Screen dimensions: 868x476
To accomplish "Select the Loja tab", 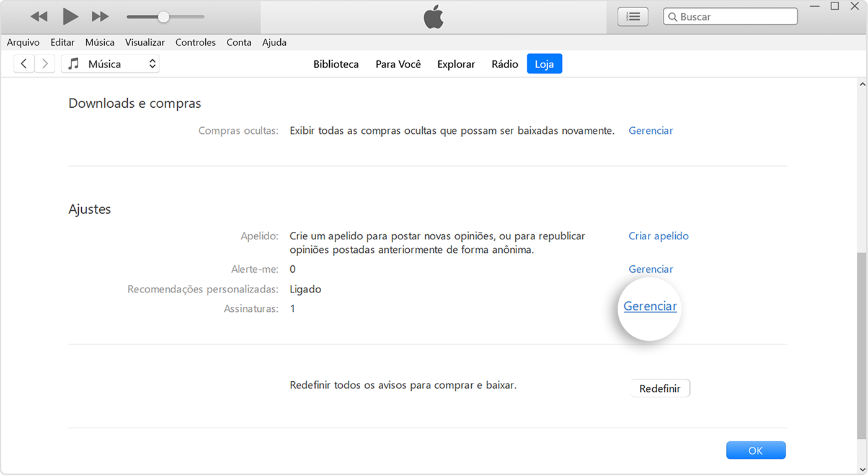I will (x=544, y=64).
